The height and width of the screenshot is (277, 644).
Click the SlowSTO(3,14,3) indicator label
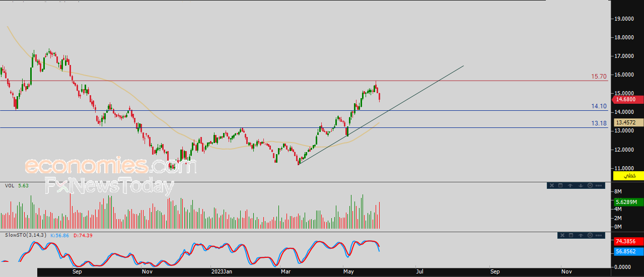[26, 235]
